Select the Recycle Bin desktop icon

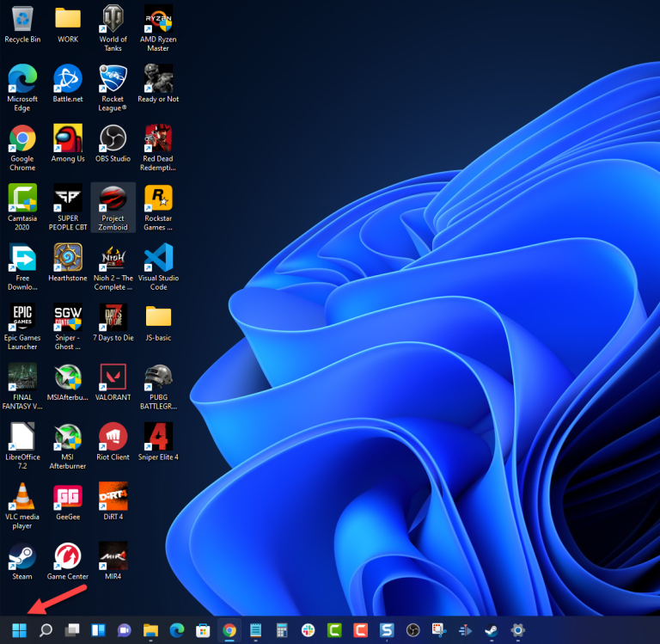point(22,24)
